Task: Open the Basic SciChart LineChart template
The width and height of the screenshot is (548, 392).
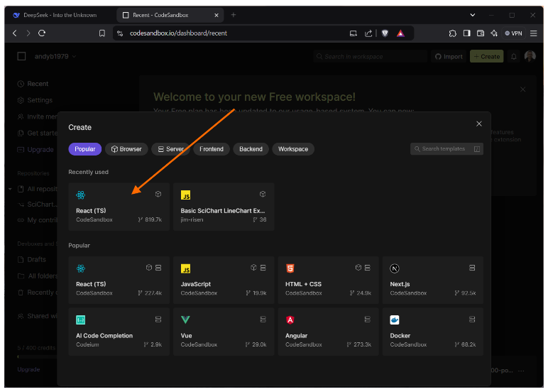Action: click(x=224, y=207)
